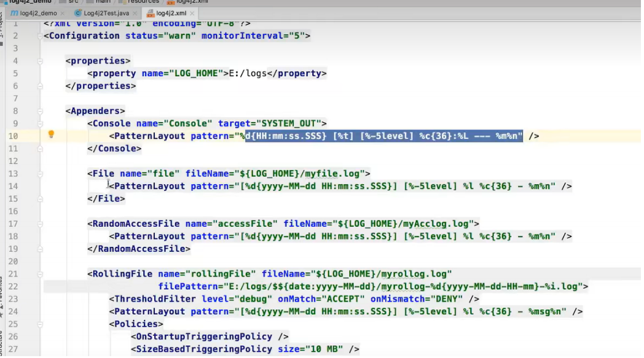644x358 pixels.
Task: Click the level="debug" attribute
Action: (x=237, y=299)
